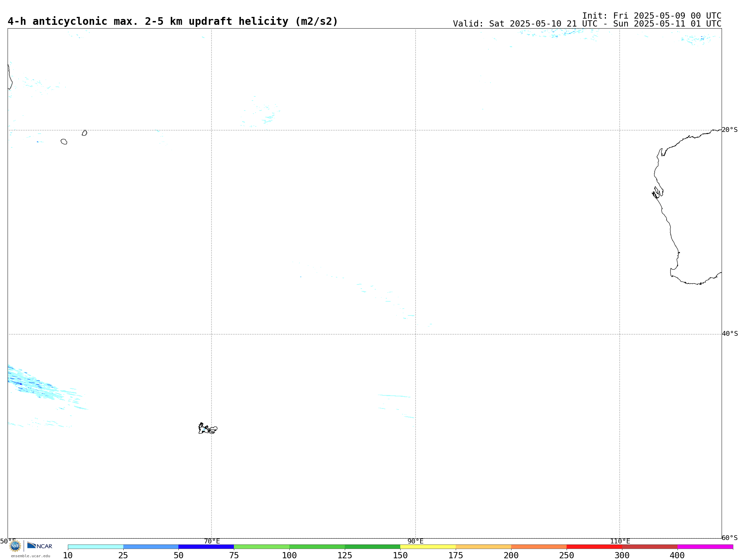Click the colorbar value 125
Viewport: 744px width, 560px height.
(x=345, y=556)
